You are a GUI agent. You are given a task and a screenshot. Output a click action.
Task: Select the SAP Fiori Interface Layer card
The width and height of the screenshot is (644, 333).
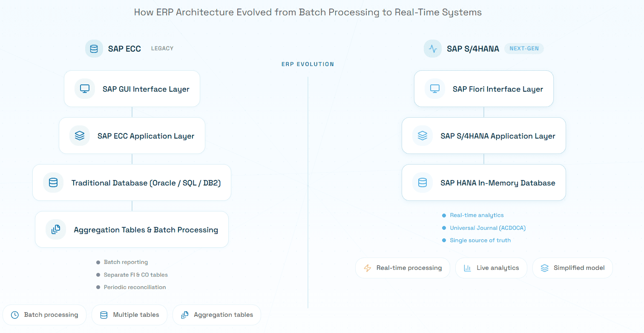pos(484,89)
